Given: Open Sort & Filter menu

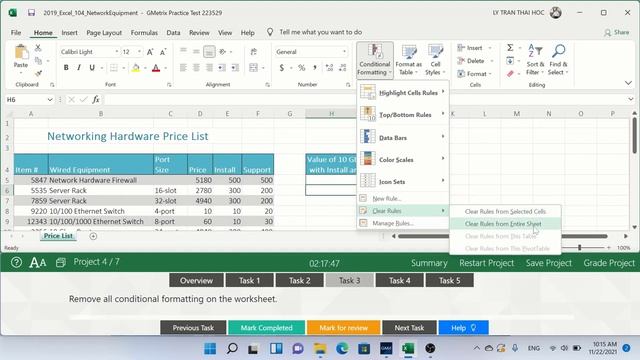Looking at the screenshot, I should click(x=535, y=60).
